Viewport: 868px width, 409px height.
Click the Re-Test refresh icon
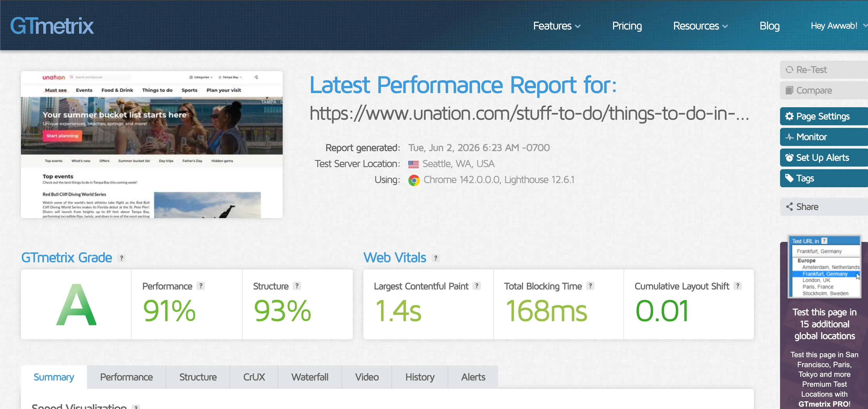[x=789, y=70]
